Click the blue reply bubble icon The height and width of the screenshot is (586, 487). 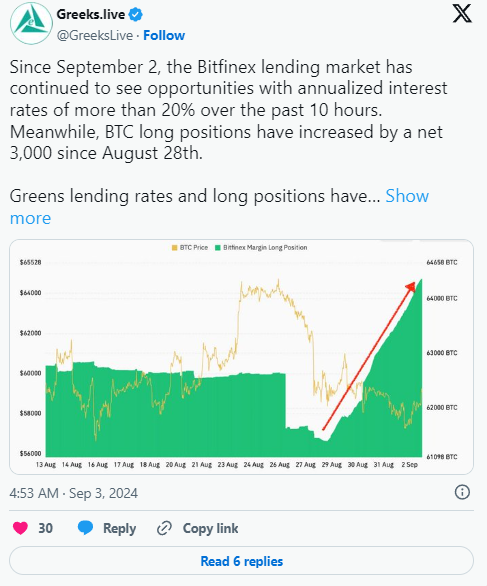[x=85, y=528]
